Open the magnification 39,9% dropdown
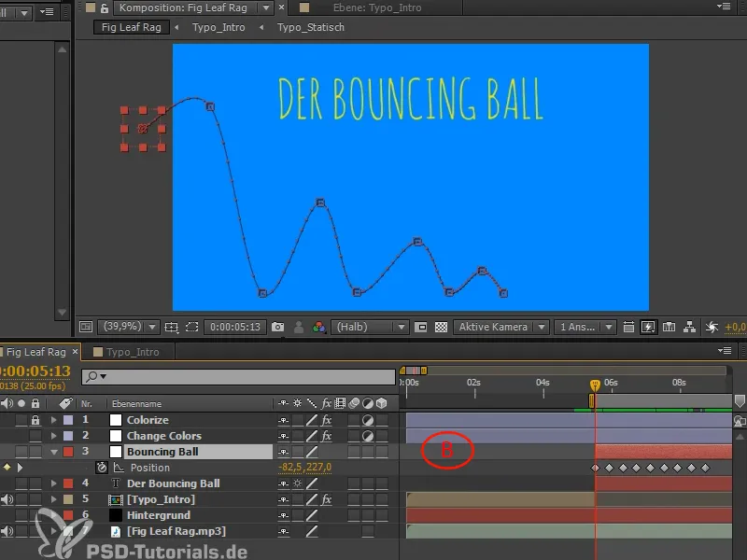This screenshot has width=747, height=560. coord(128,327)
